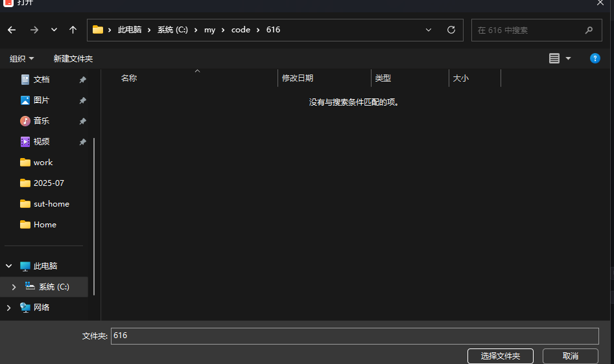Open recent locations dropdown arrow

pos(54,30)
